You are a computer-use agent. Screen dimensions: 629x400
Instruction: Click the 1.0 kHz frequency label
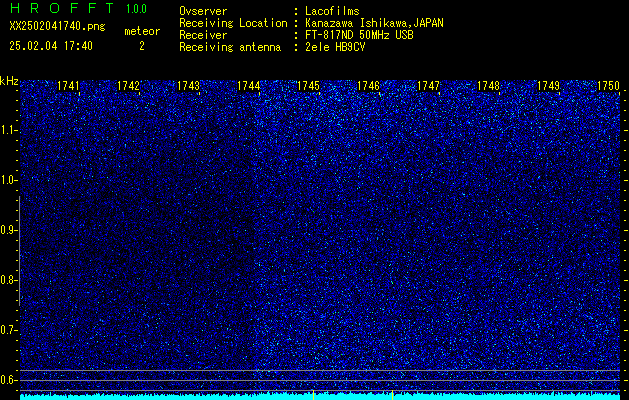coord(8,181)
